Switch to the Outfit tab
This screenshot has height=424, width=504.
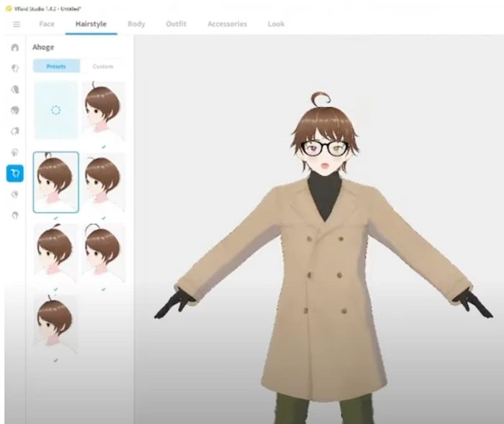176,24
